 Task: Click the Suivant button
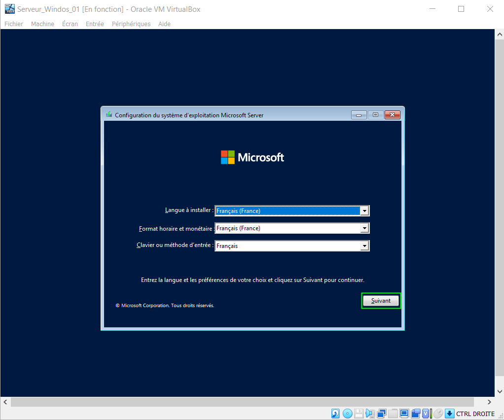tap(381, 301)
